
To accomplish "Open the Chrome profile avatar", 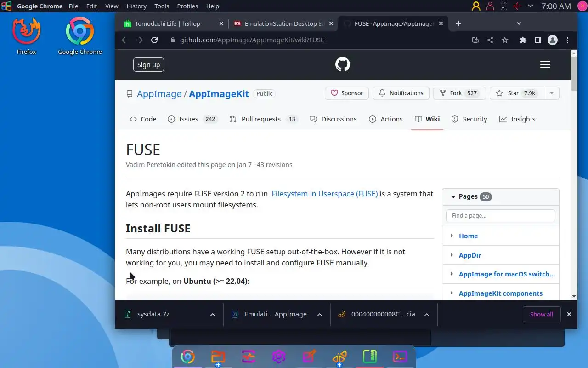I will pyautogui.click(x=553, y=40).
